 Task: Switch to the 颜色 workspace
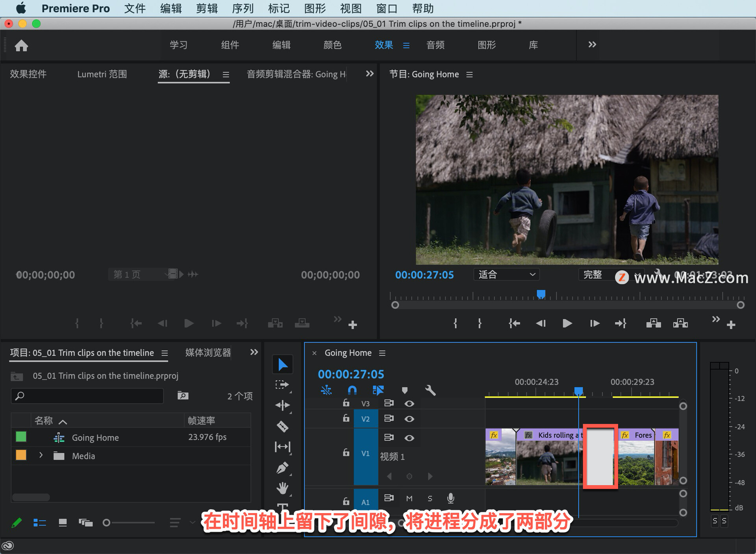[x=332, y=45]
